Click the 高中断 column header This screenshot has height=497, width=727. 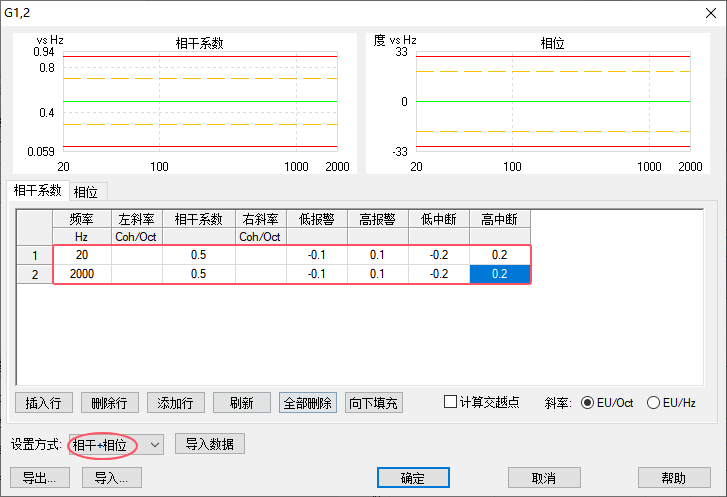[500, 219]
